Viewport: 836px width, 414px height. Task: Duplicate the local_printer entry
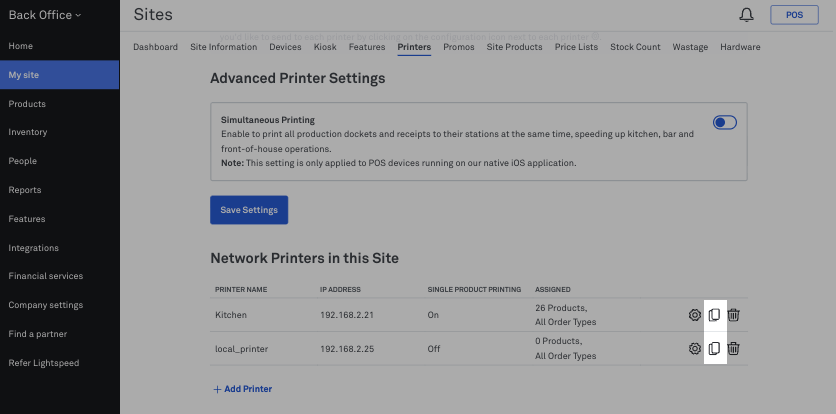coord(714,349)
